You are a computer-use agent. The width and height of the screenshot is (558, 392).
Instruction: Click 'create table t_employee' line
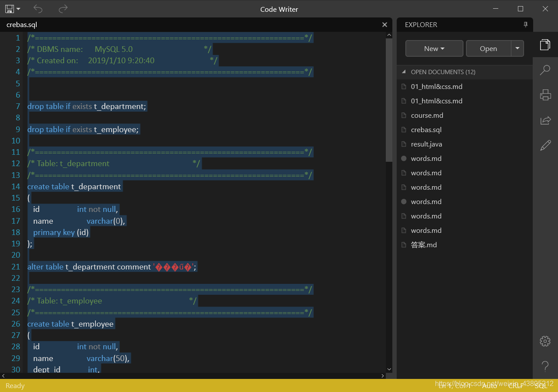pos(70,324)
